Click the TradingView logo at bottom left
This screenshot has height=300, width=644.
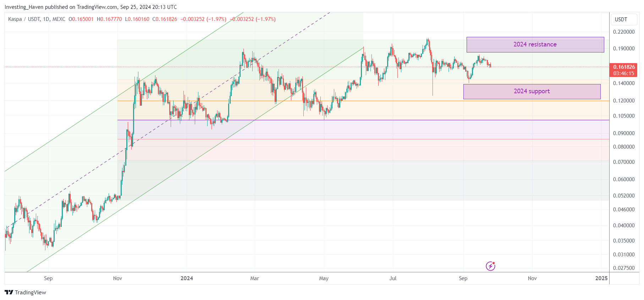25,292
